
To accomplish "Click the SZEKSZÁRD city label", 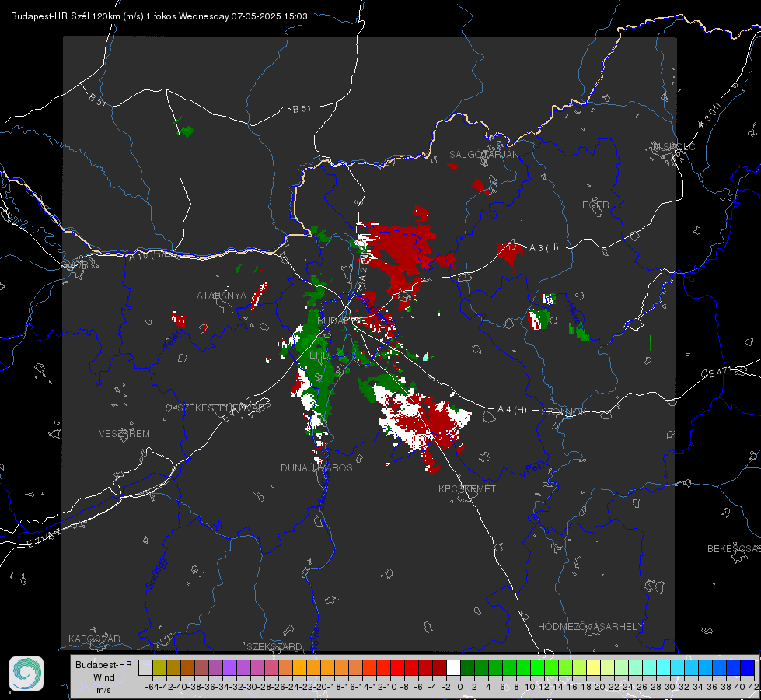I will (274, 646).
